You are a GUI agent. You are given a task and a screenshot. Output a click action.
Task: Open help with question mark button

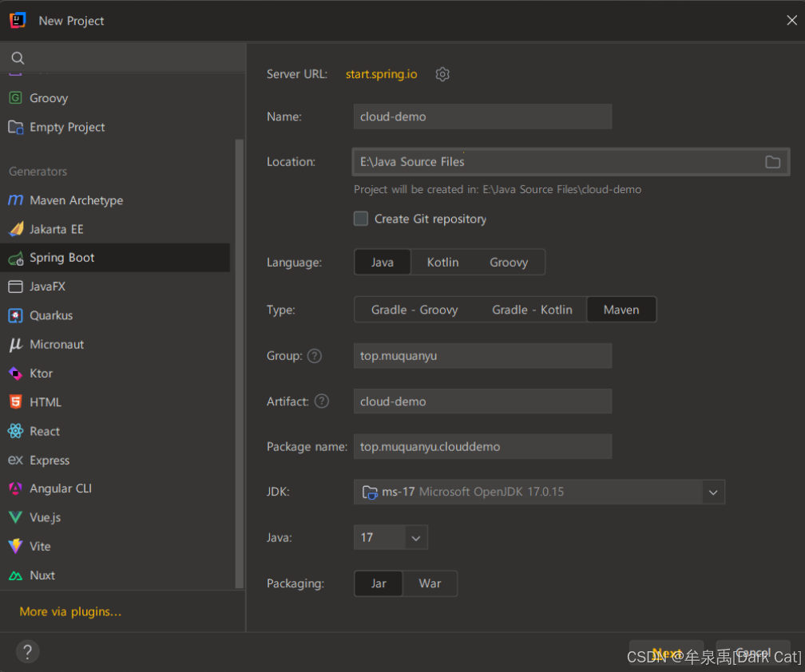point(28,652)
